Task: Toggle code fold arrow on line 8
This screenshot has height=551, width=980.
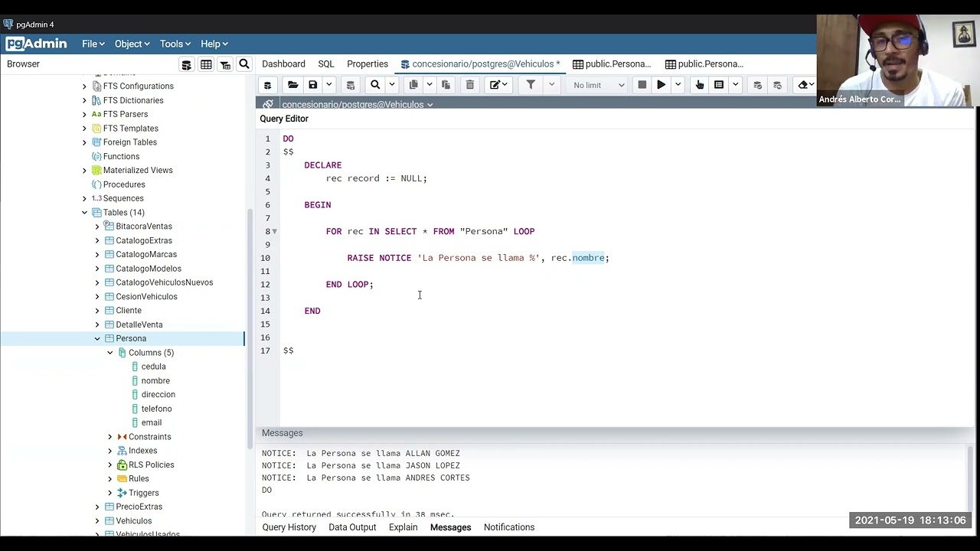Action: pos(274,231)
